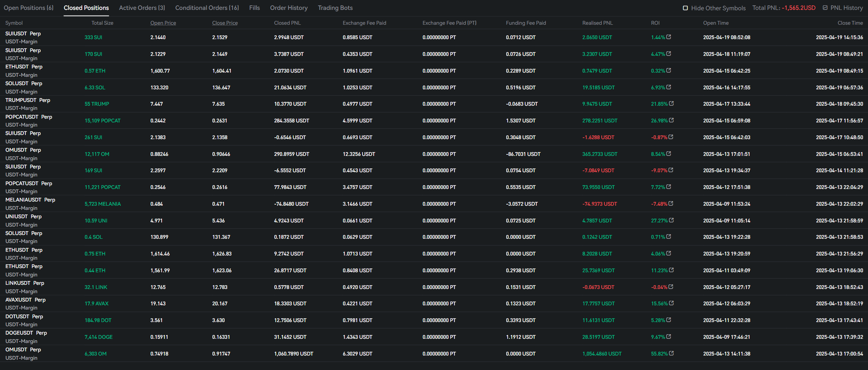Open the Active Orders tab
The height and width of the screenshot is (370, 868).
coord(142,8)
